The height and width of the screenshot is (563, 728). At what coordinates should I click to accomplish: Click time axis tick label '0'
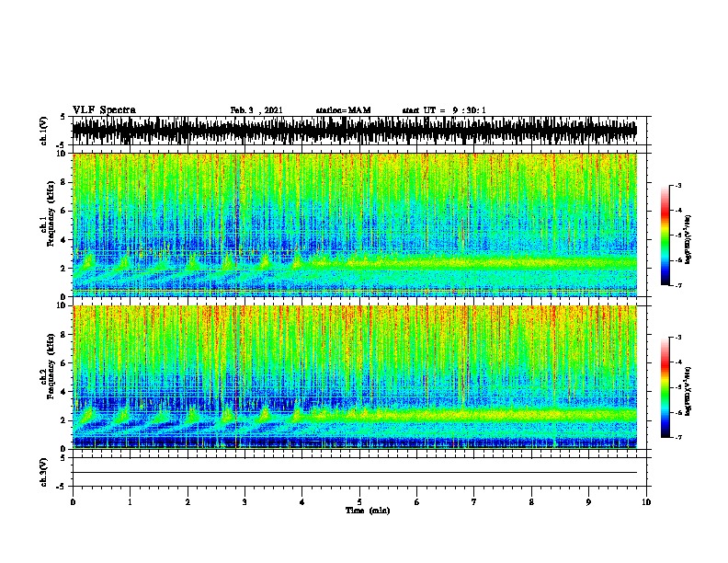pos(73,502)
